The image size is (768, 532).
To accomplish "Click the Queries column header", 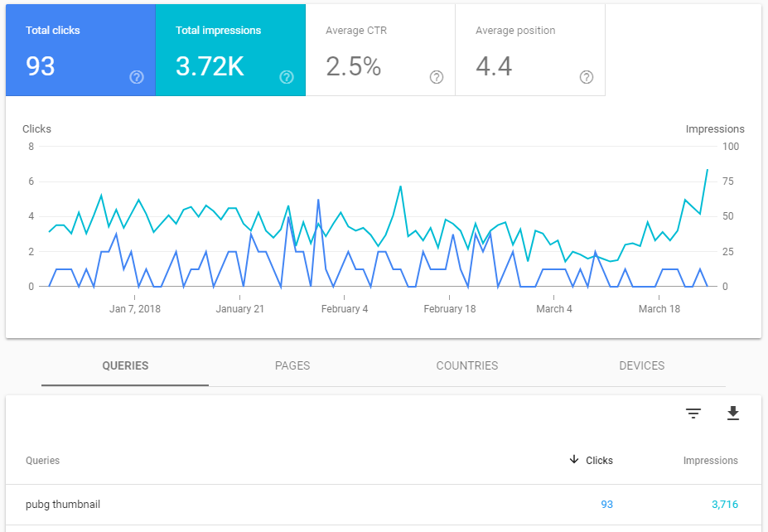I will coord(42,461).
